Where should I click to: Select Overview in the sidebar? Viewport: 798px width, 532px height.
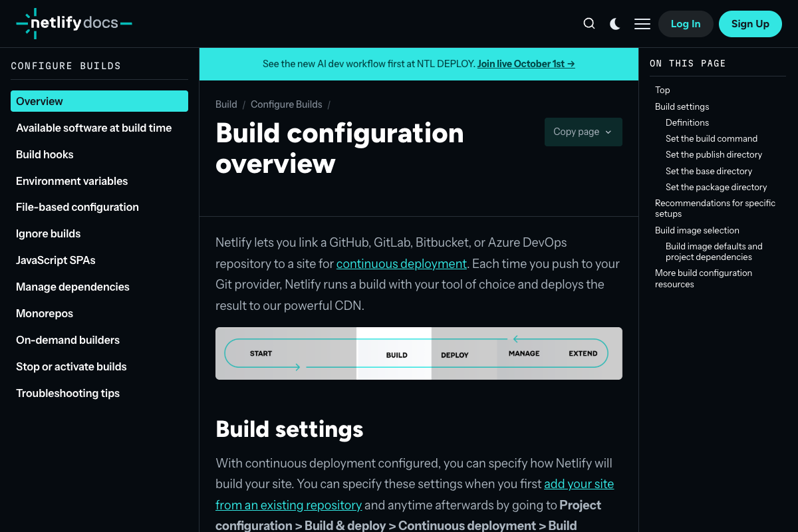(99, 101)
